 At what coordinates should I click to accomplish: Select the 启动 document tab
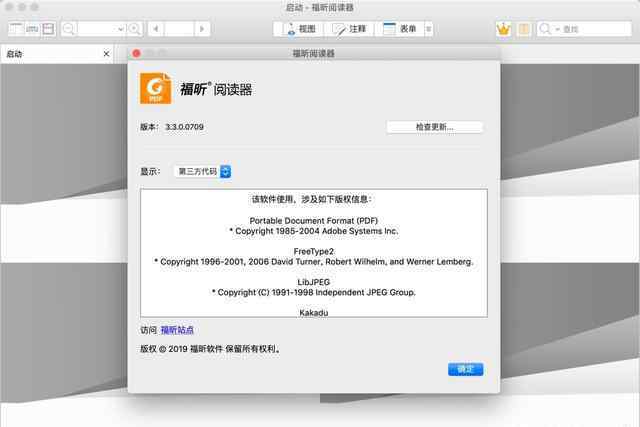tap(57, 53)
